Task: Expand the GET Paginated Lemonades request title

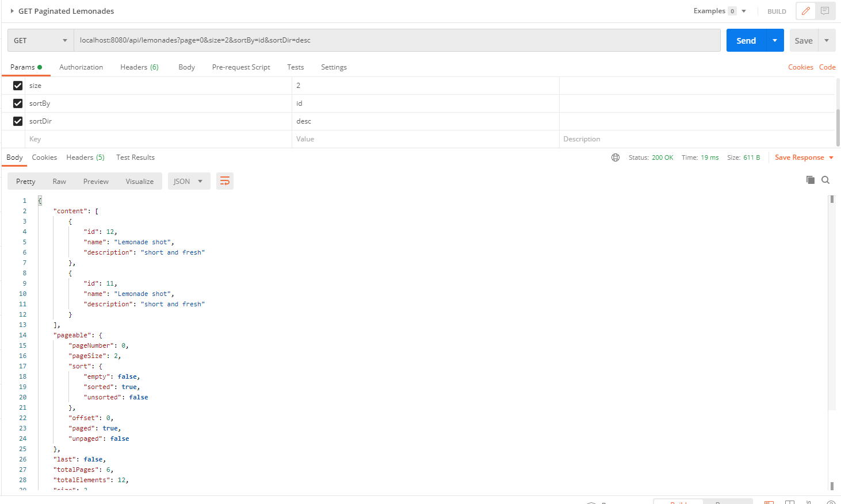Action: [x=12, y=11]
